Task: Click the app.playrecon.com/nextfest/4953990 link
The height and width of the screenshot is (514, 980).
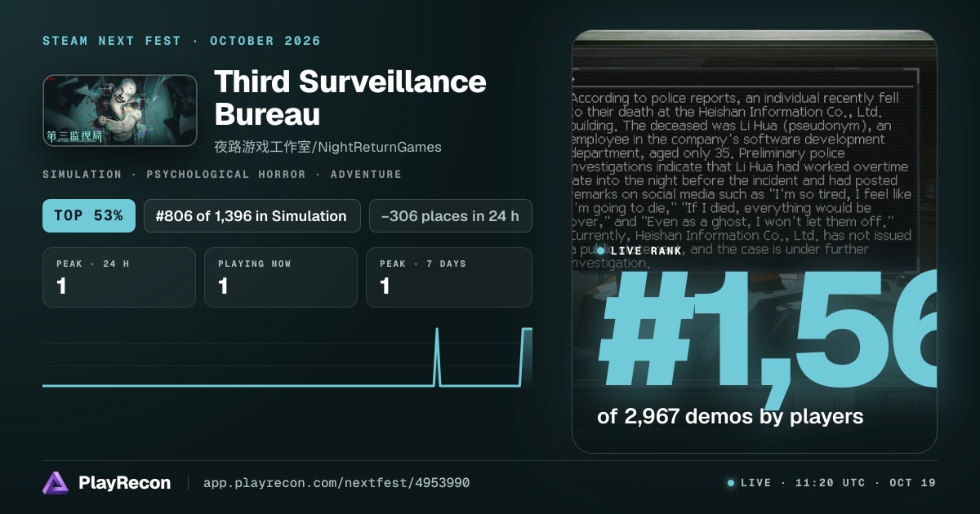Action: click(x=336, y=483)
